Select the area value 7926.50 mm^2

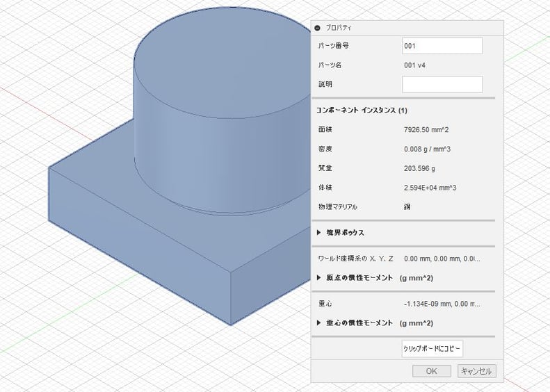[426, 130]
